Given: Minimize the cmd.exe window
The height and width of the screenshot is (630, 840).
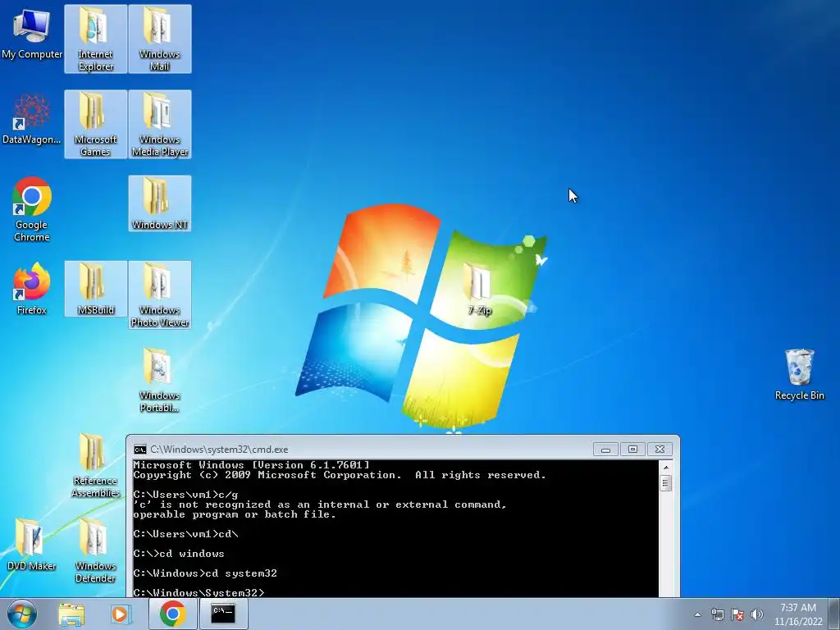Looking at the screenshot, I should click(x=605, y=449).
